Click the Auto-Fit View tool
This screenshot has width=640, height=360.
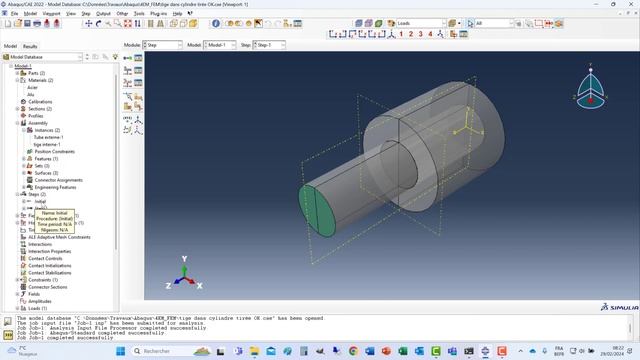click(x=128, y=24)
